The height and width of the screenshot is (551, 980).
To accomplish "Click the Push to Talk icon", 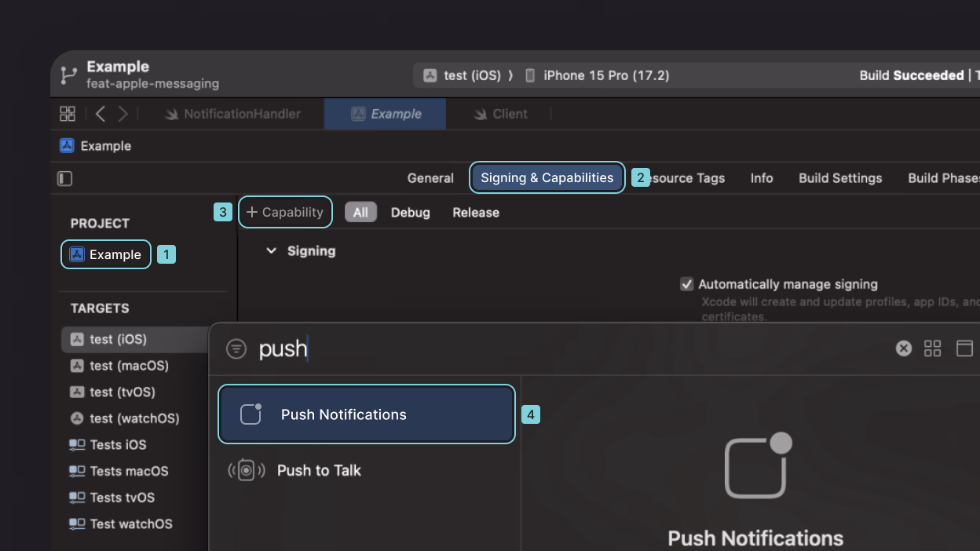I will point(246,470).
